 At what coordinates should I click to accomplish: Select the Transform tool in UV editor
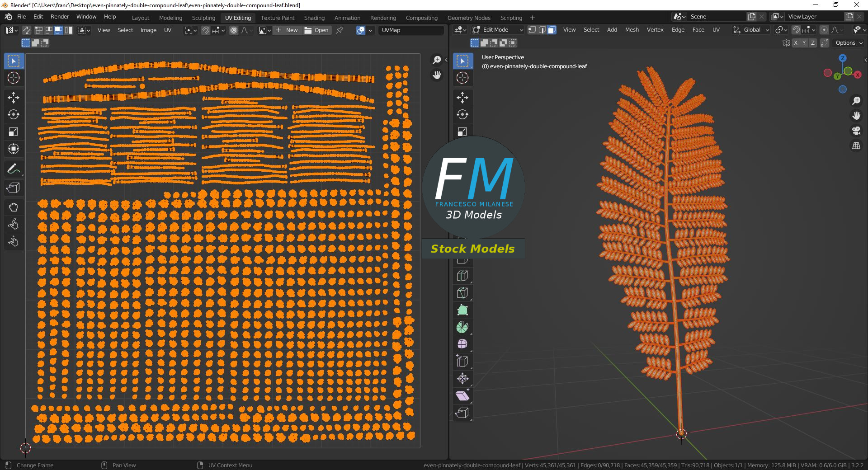[14, 149]
